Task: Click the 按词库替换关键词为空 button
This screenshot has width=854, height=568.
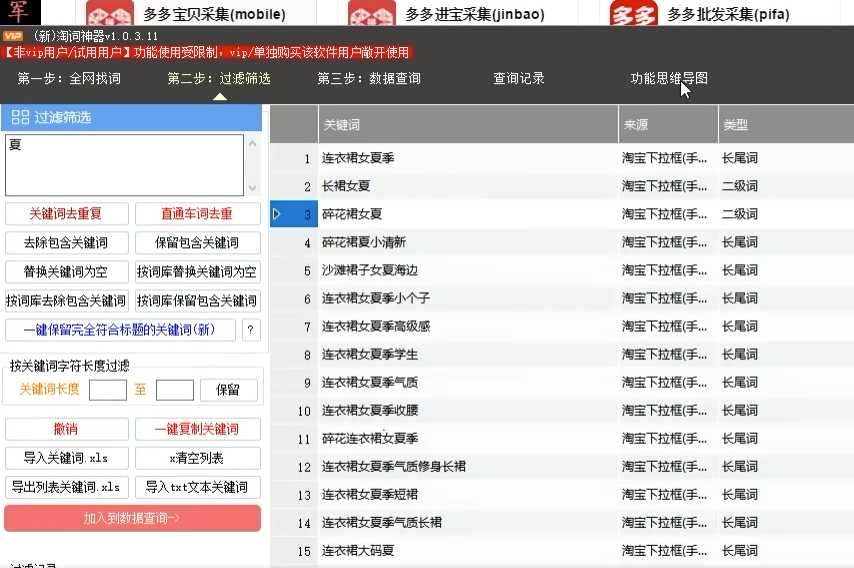Action: (x=198, y=271)
